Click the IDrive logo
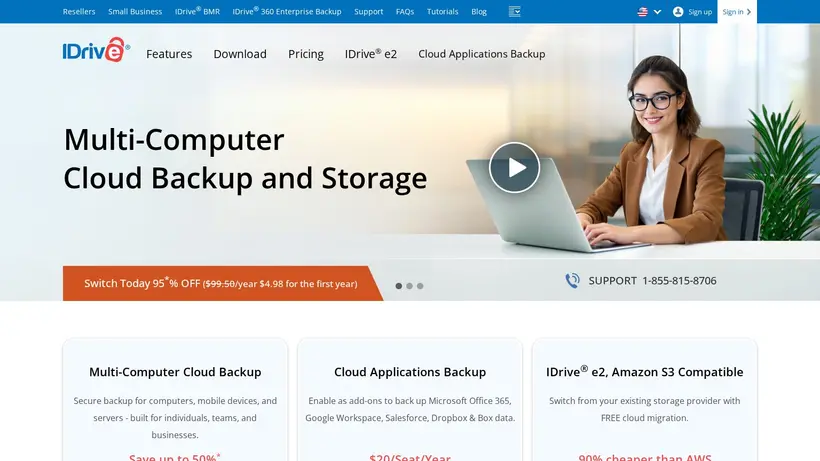Screen dimensions: 820x461 (x=96, y=50)
